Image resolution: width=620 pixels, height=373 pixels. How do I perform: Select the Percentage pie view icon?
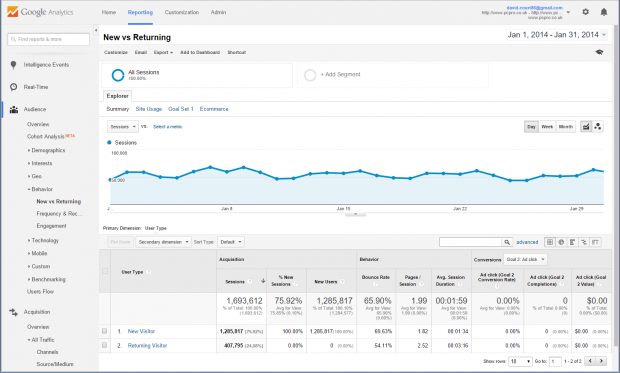pos(561,242)
